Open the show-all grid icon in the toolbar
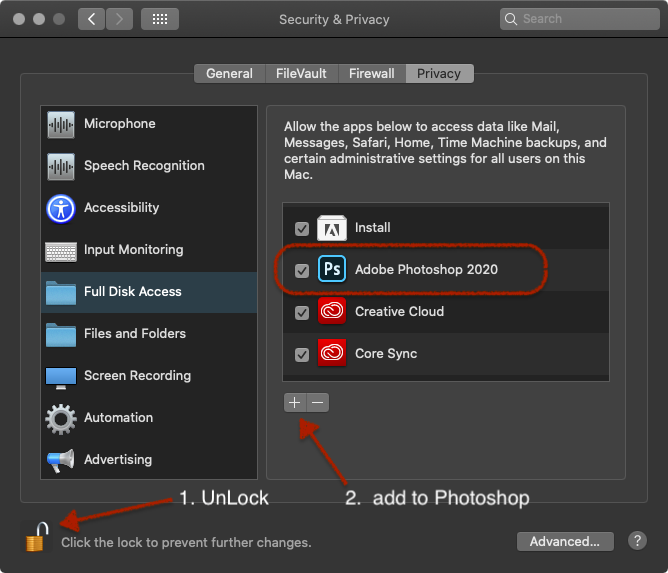 pyautogui.click(x=160, y=19)
